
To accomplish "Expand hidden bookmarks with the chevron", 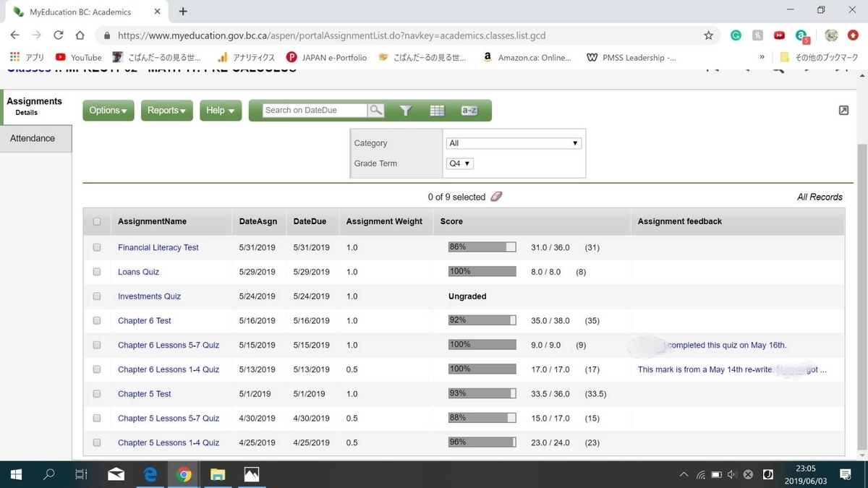I will pyautogui.click(x=762, y=57).
